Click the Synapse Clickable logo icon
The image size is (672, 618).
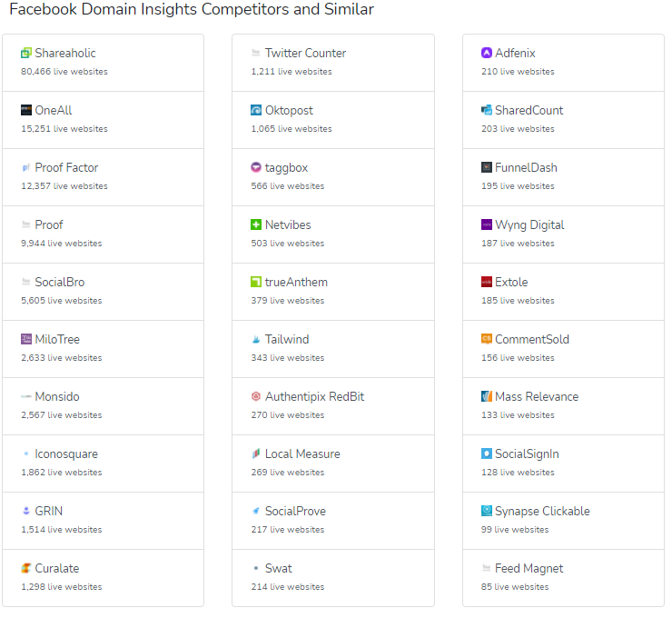(x=487, y=511)
